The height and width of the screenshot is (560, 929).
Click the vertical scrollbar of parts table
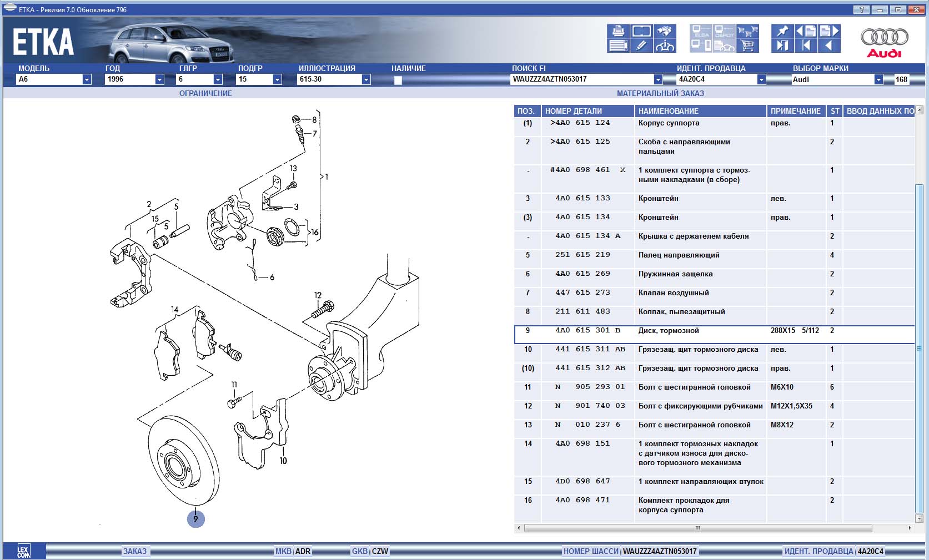click(919, 349)
